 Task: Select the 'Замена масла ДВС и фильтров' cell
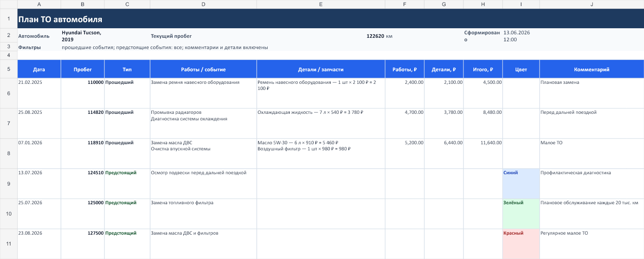point(203,244)
